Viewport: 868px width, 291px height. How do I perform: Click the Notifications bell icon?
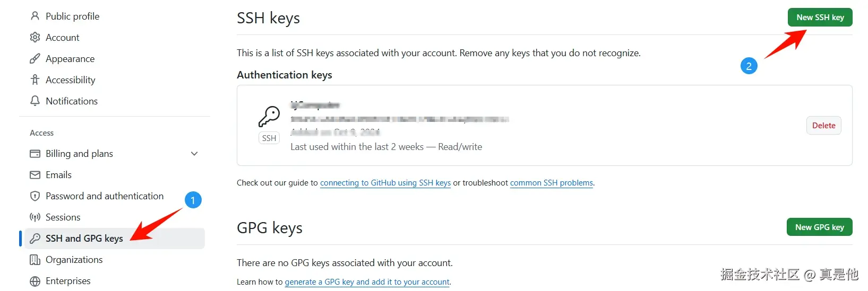click(x=35, y=101)
